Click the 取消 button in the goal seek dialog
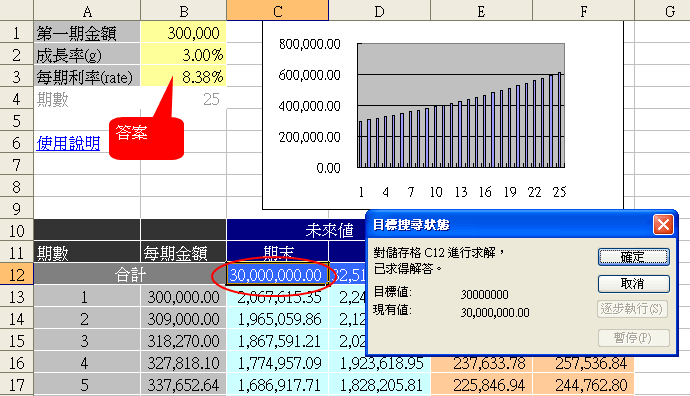The width and height of the screenshot is (690, 396). [x=634, y=284]
